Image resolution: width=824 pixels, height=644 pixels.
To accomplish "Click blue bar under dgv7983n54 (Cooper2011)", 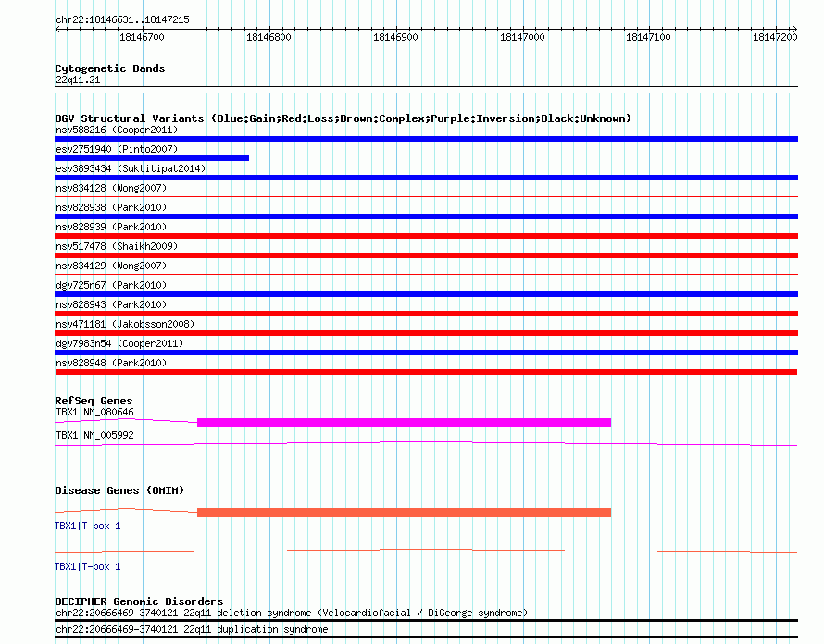I will [426, 353].
